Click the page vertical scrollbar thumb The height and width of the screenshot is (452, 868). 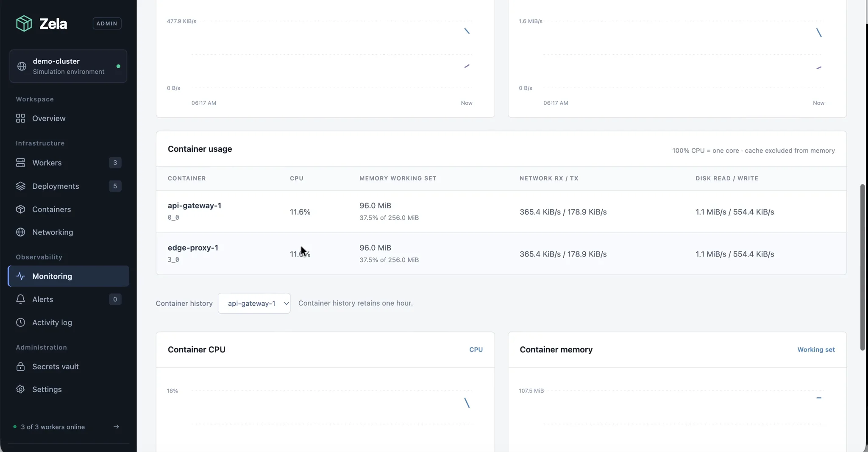click(862, 267)
